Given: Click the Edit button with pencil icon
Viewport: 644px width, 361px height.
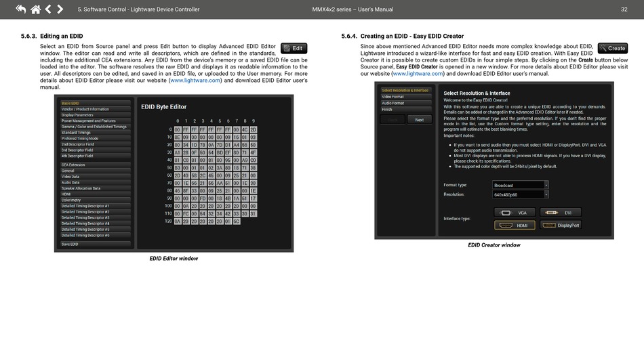Looking at the screenshot, I should 294,48.
